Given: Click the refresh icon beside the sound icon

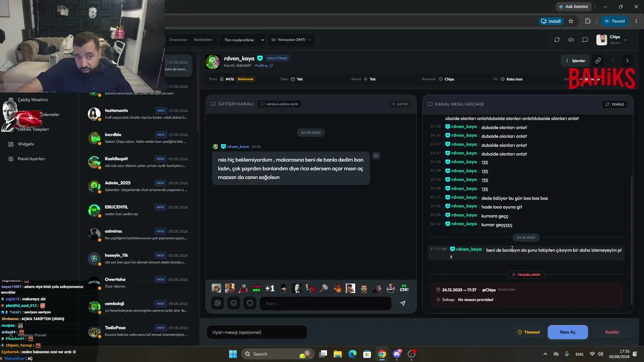Looking at the screenshot, I should pyautogui.click(x=557, y=40).
